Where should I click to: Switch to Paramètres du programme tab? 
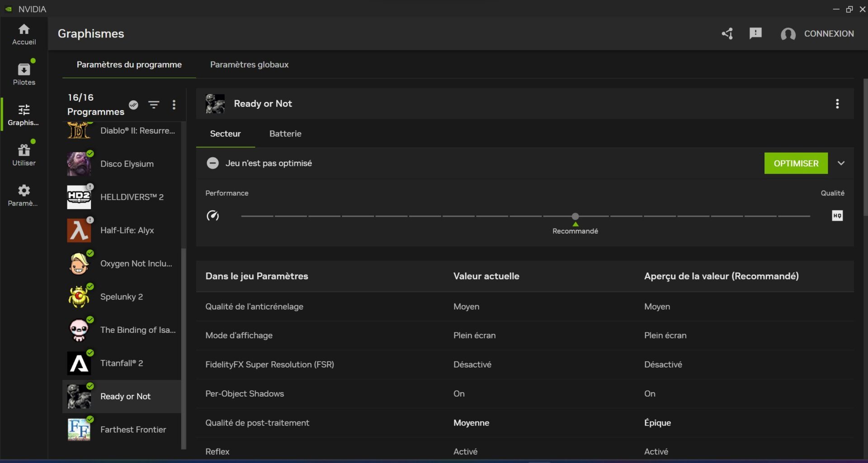click(129, 65)
